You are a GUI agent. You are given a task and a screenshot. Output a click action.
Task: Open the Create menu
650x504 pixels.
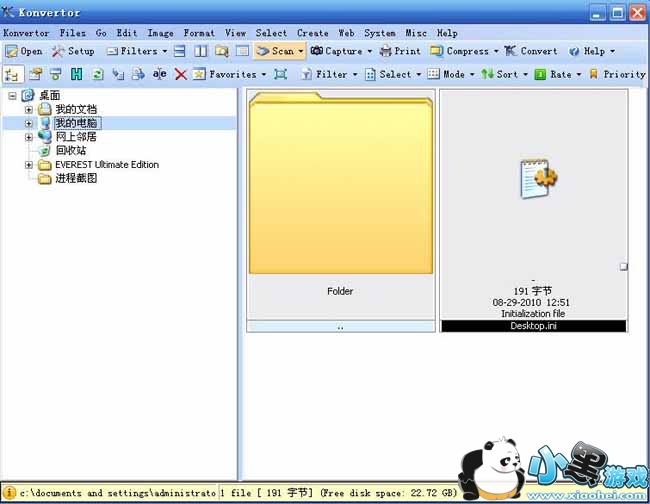313,33
